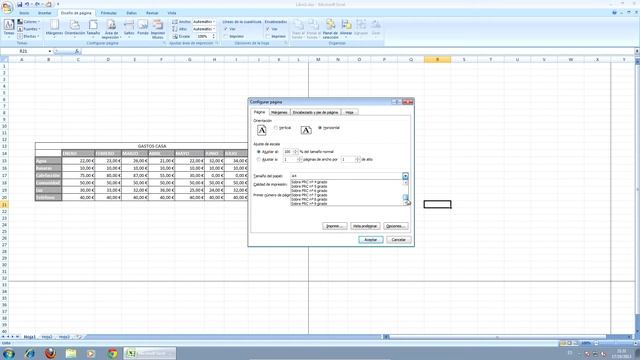
Task: Click the Aceptar button
Action: (x=371, y=240)
